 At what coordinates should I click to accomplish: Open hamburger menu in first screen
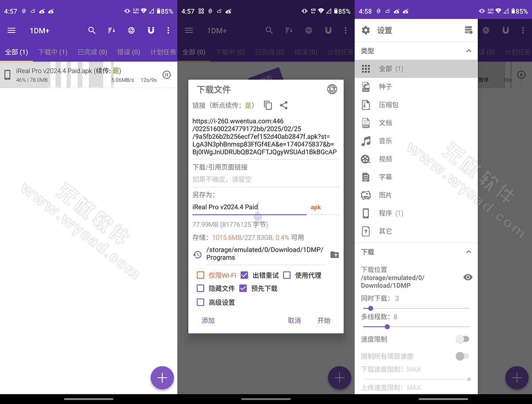pyautogui.click(x=12, y=31)
